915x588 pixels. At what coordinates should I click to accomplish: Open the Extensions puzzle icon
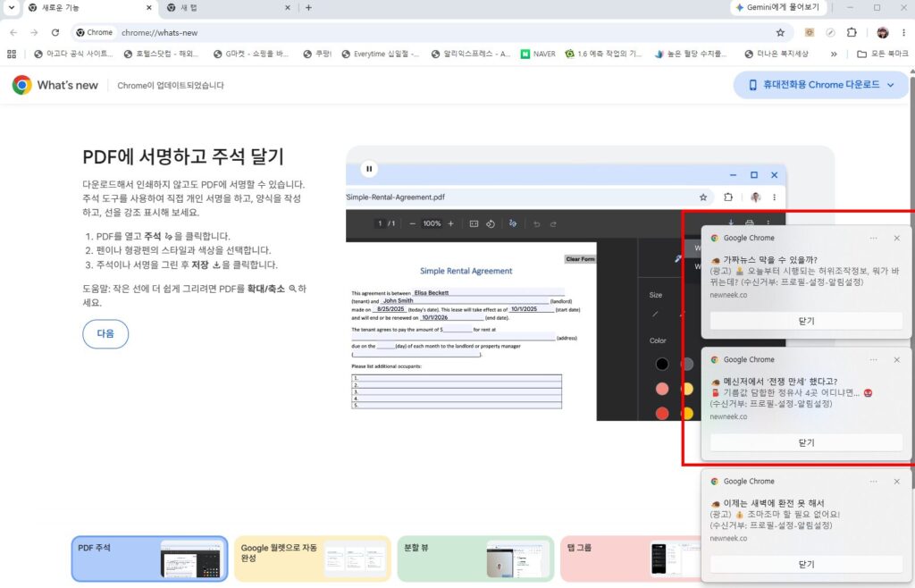point(852,33)
